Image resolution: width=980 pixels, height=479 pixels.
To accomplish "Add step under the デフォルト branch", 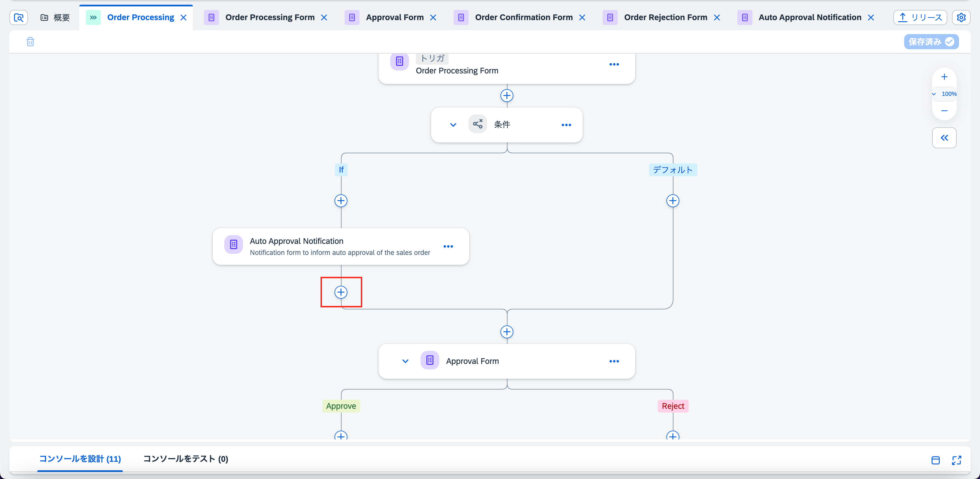I will (x=673, y=201).
